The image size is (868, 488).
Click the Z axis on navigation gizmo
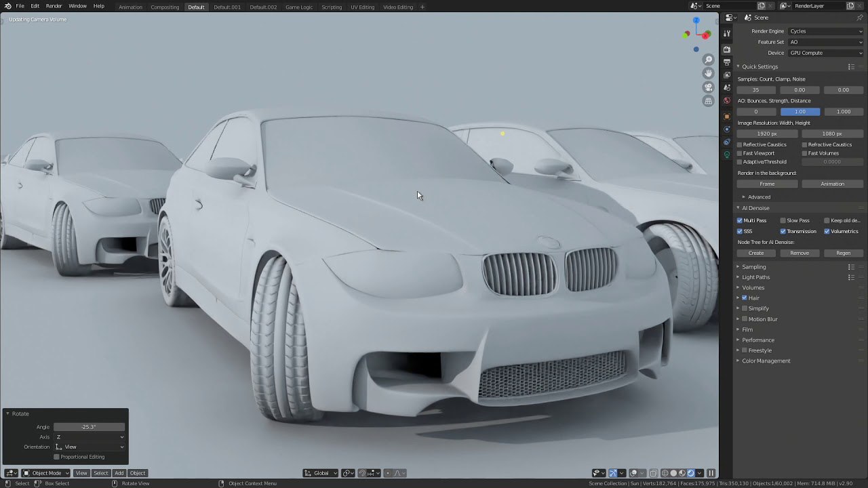pyautogui.click(x=696, y=20)
